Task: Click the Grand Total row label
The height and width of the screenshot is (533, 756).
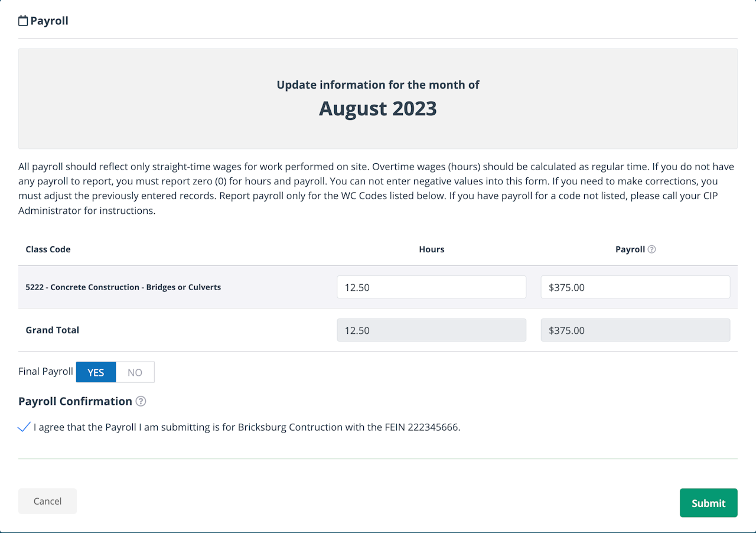Action: click(x=52, y=330)
